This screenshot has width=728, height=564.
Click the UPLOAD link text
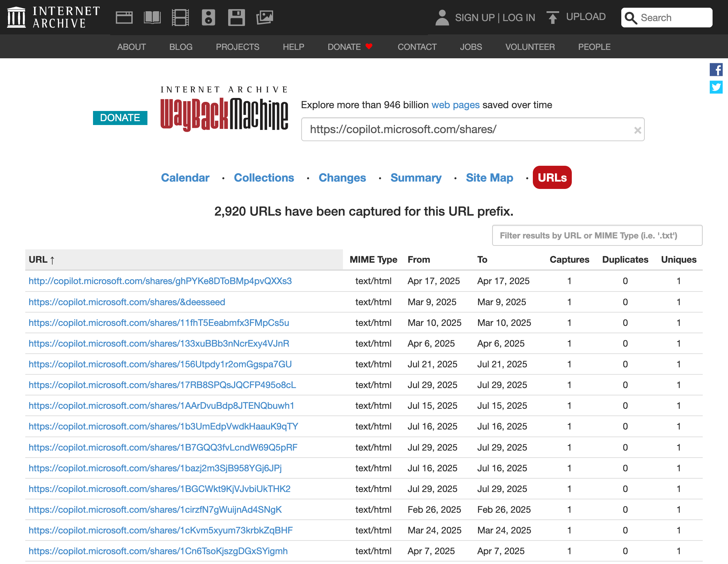586,17
